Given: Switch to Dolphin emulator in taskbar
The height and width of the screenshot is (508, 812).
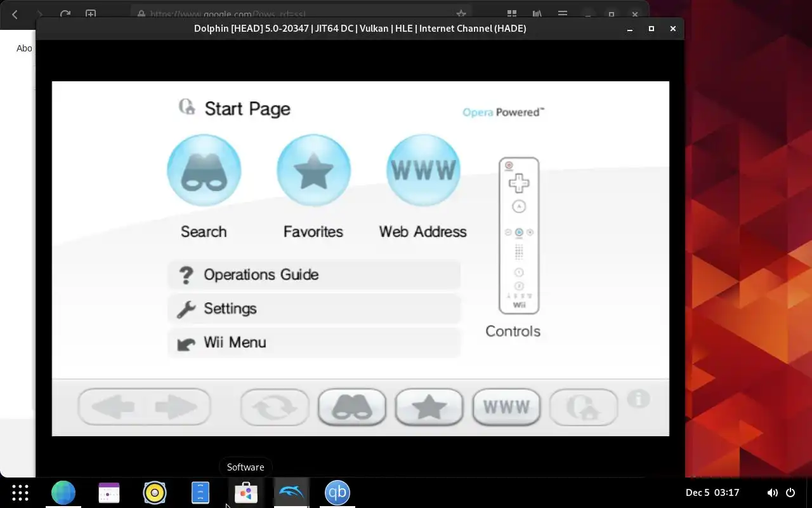Looking at the screenshot, I should (292, 493).
